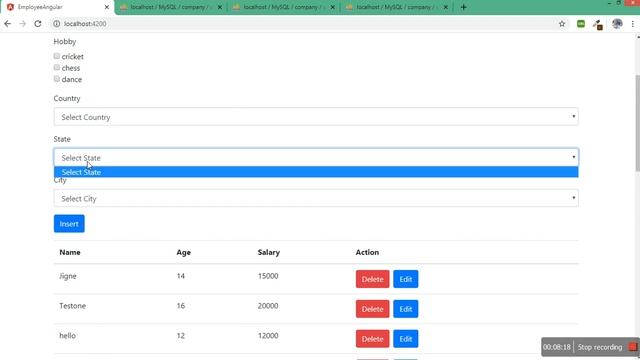Click the recording timer 00:08:18
The width and height of the screenshot is (640, 360).
557,347
